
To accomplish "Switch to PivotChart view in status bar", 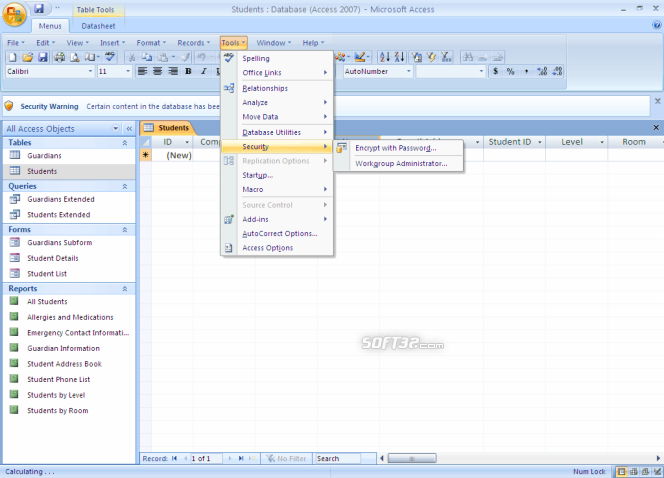I will point(645,471).
